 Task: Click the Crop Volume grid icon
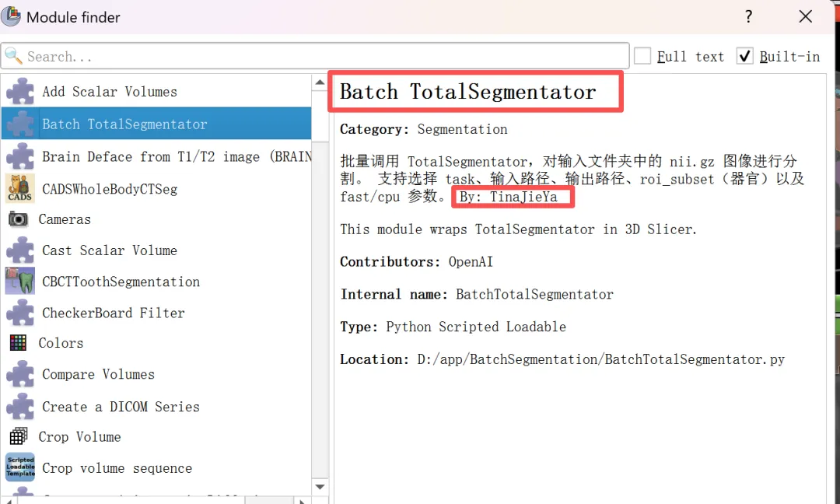pyautogui.click(x=18, y=436)
